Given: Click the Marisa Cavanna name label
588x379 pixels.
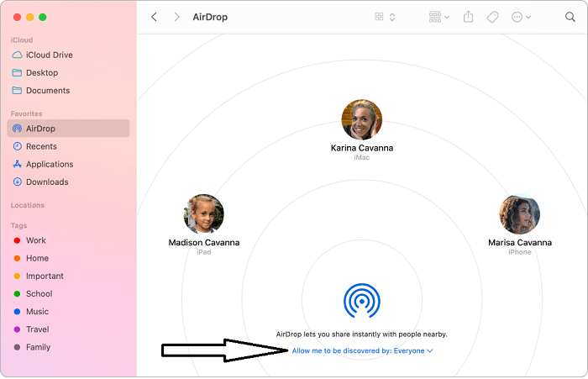Looking at the screenshot, I should [520, 242].
